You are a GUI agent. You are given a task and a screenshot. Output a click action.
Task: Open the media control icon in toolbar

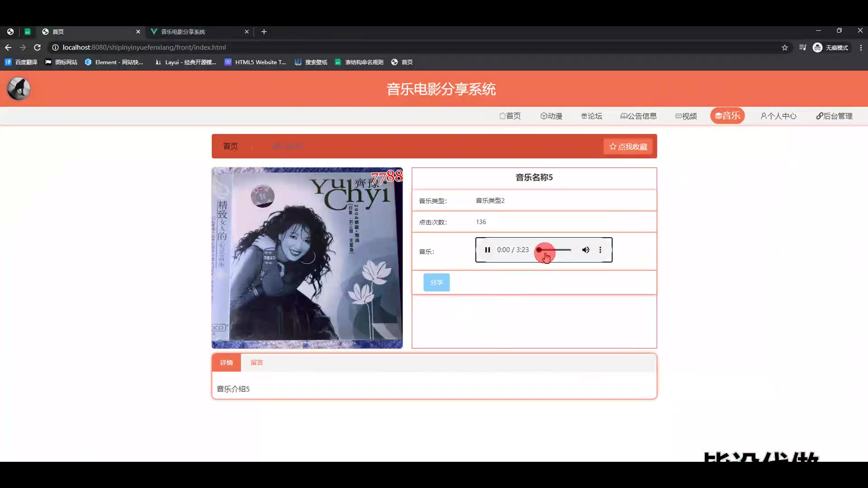click(802, 47)
